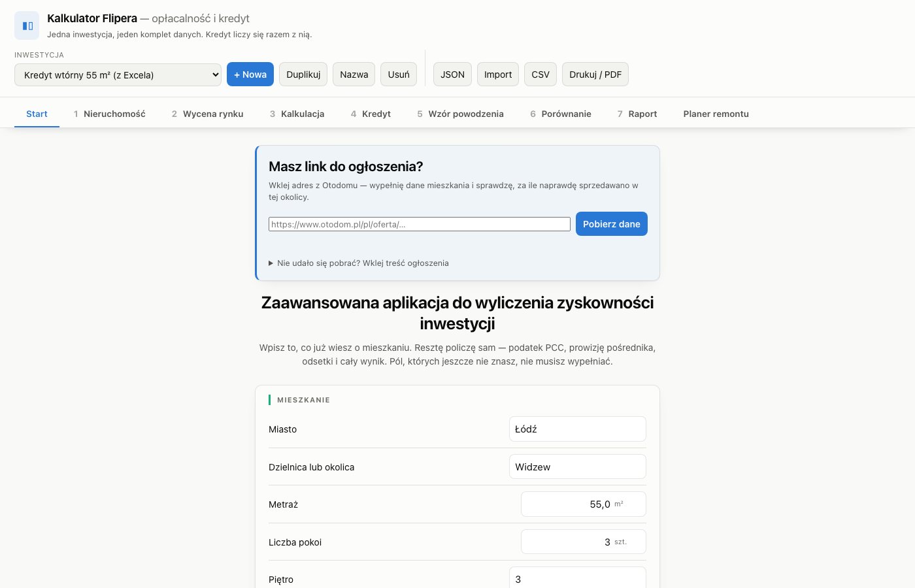The height and width of the screenshot is (588, 915).
Task: Click the Metraż input field
Action: coord(584,504)
